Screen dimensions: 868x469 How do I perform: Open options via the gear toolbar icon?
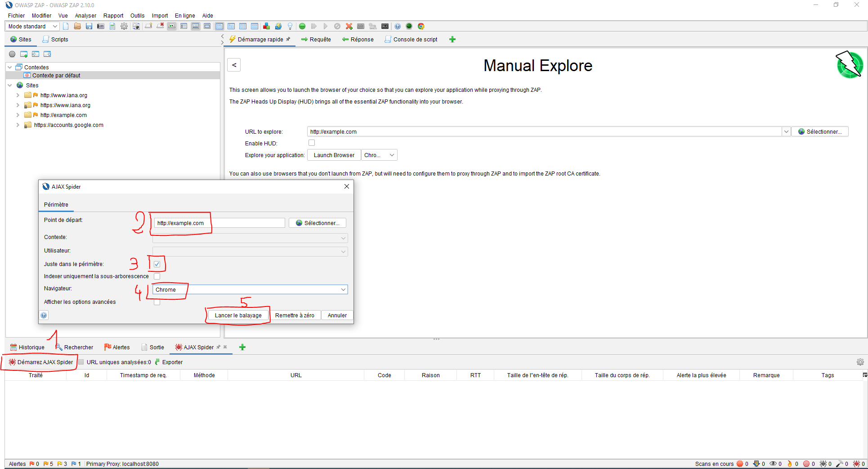tap(124, 26)
